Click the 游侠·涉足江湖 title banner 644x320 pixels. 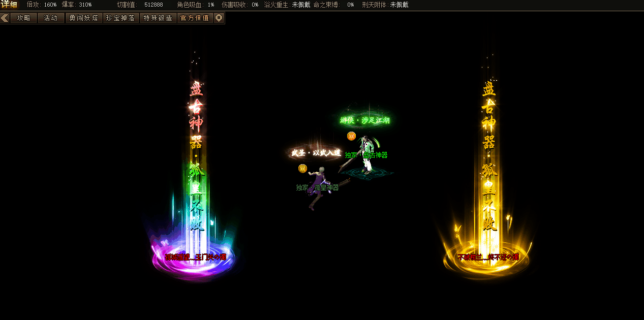click(365, 120)
